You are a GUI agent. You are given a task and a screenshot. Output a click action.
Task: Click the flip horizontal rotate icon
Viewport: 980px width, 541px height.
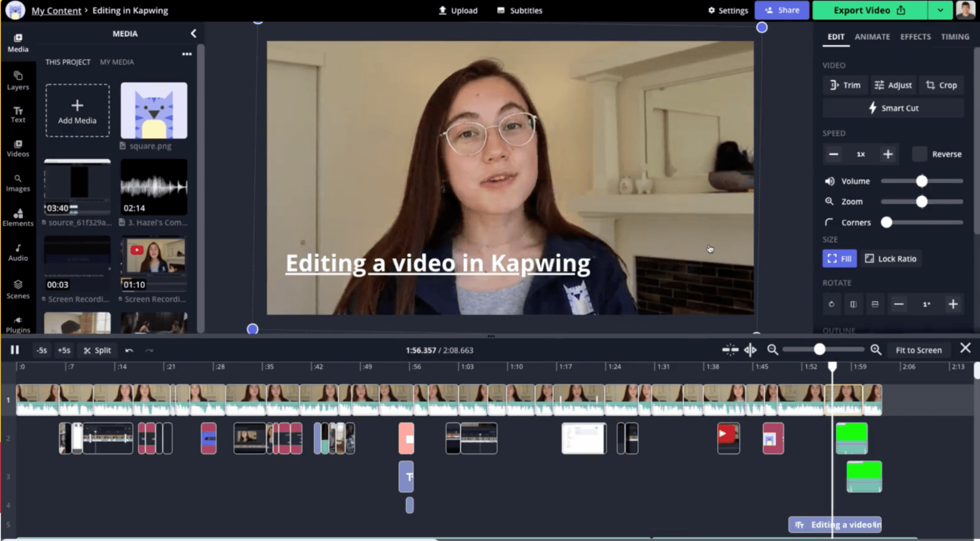pyautogui.click(x=853, y=304)
